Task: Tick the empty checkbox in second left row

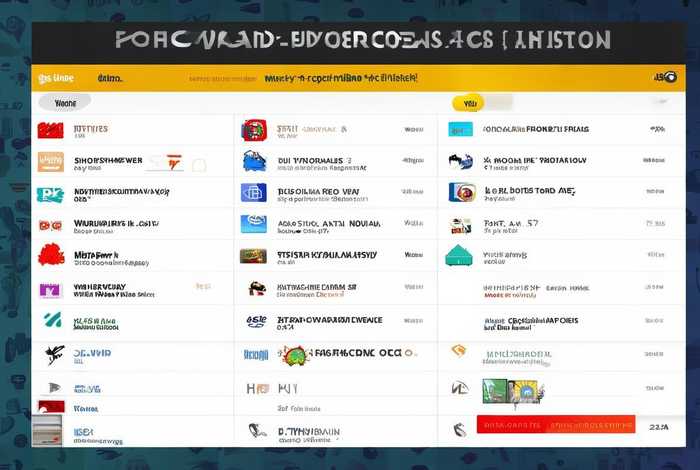Action: (x=199, y=164)
